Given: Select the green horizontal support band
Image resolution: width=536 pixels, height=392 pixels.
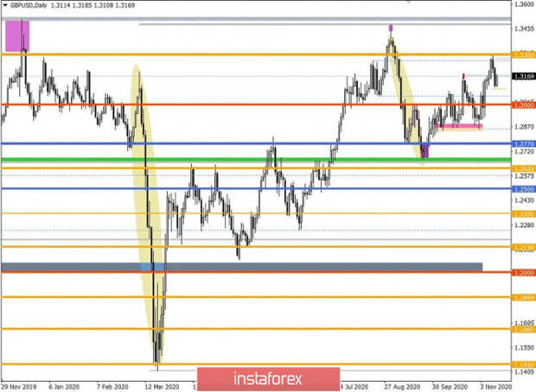Looking at the screenshot, I should coord(257,160).
